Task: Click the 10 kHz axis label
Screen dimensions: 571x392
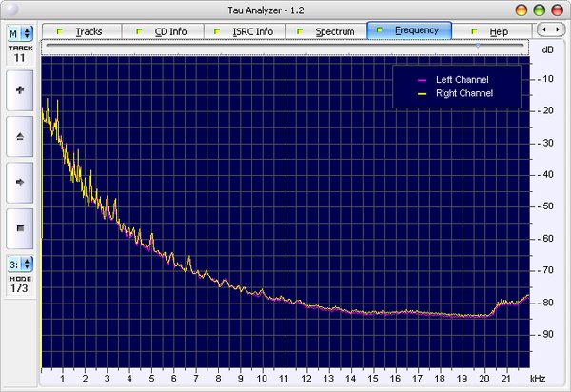Action: click(x=262, y=379)
